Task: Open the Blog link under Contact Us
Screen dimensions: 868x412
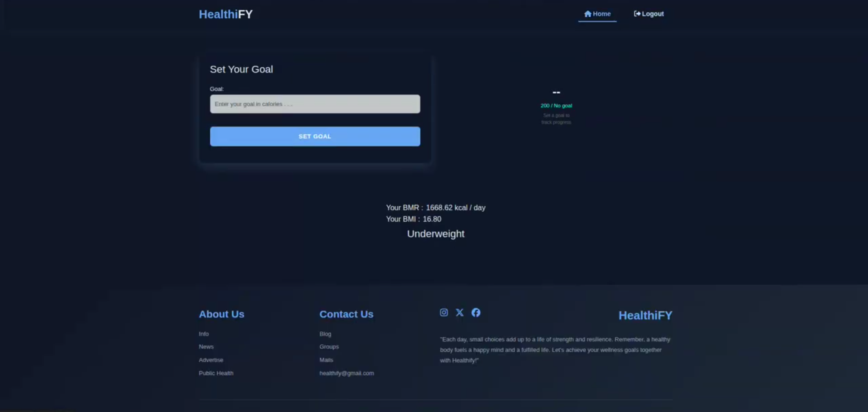Action: 325,334
